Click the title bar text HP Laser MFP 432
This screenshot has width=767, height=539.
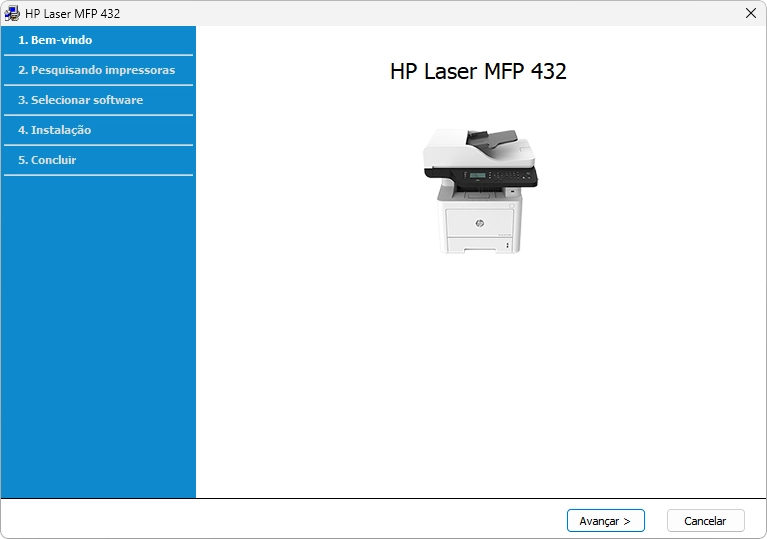pos(72,14)
